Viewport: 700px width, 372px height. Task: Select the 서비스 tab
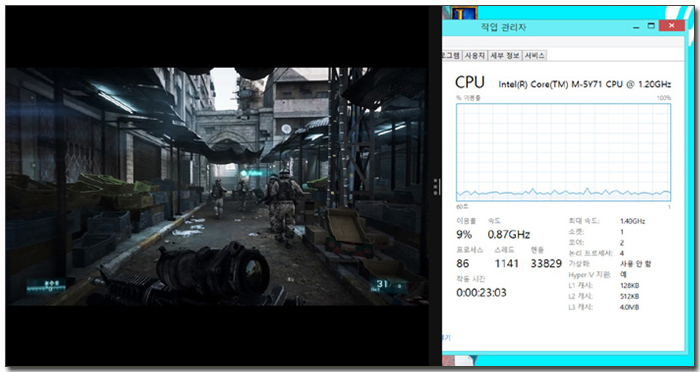(534, 55)
